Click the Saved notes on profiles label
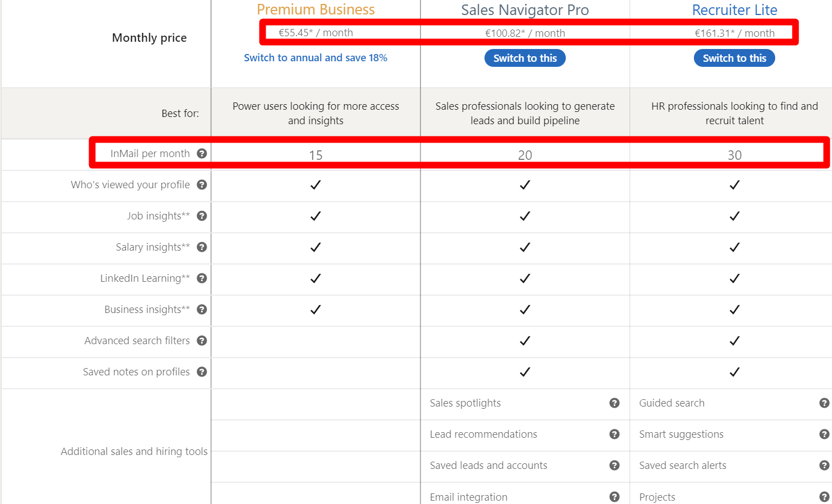Screen dimensions: 832x504 point(136,371)
